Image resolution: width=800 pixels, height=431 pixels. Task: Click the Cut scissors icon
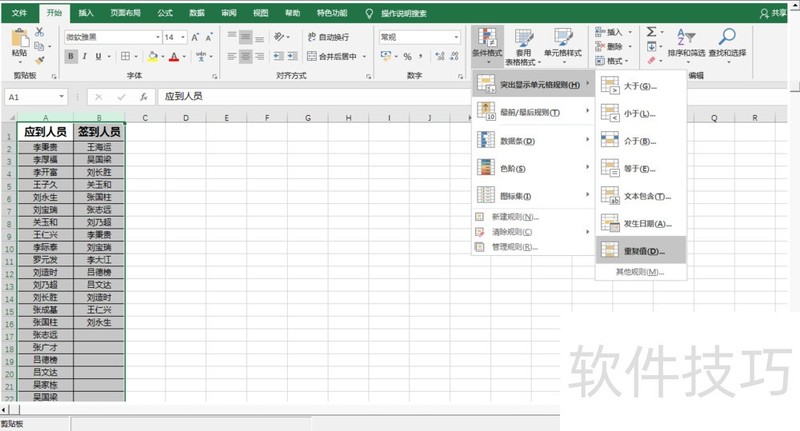coord(40,32)
